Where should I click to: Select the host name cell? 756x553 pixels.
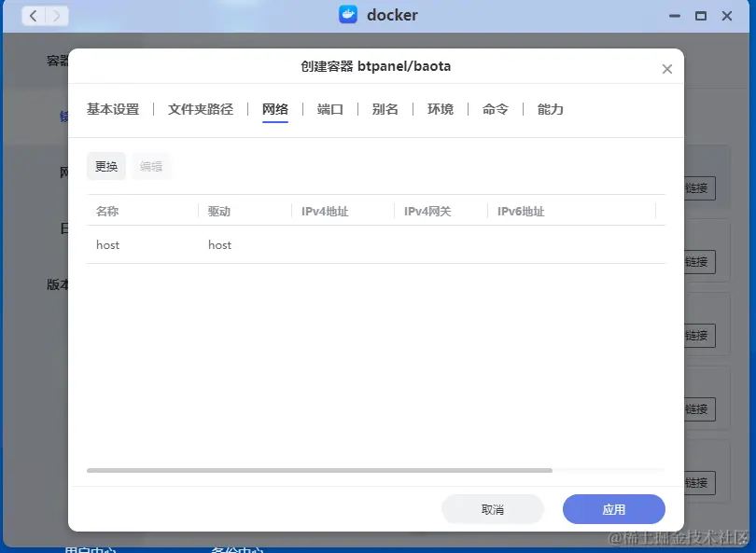tap(107, 244)
